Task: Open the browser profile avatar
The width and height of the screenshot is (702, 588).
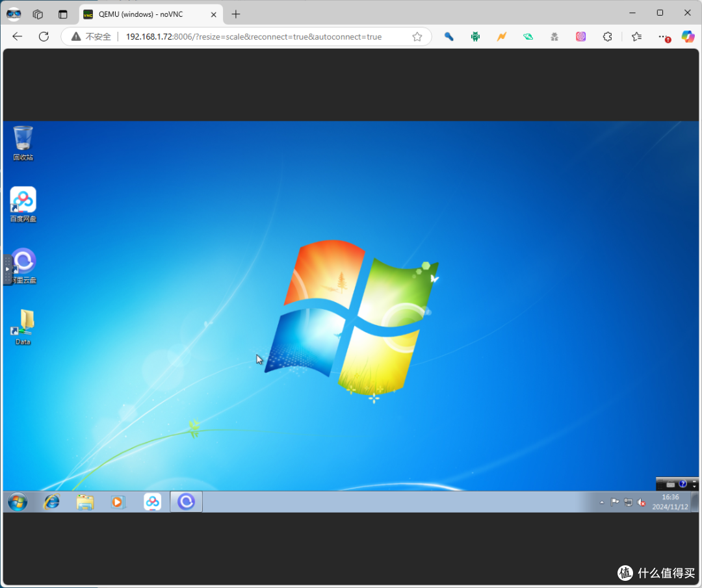Action: [x=14, y=14]
